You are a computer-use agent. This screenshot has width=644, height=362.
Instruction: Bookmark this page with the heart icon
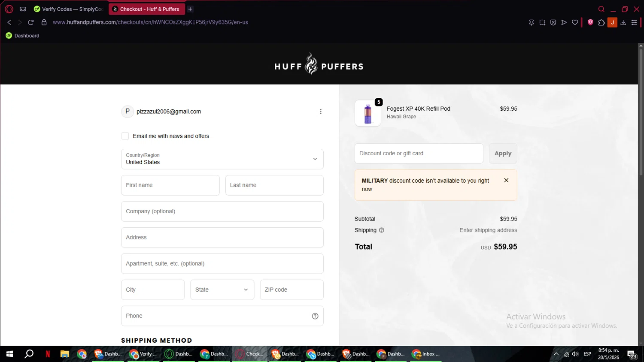point(575,22)
